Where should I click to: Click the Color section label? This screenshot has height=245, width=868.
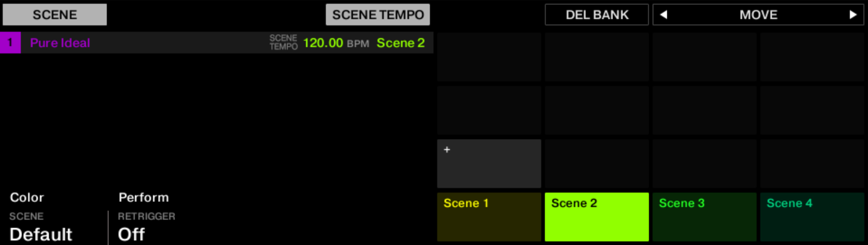27,197
